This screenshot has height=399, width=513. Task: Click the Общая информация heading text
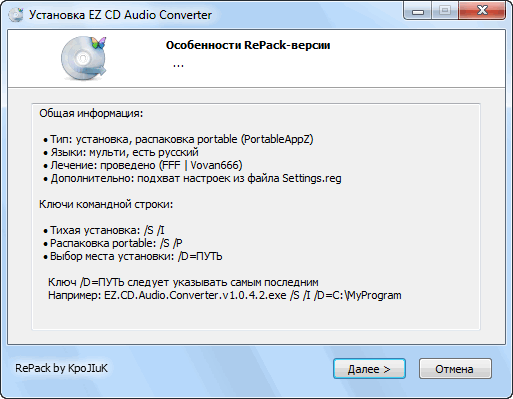coord(91,113)
